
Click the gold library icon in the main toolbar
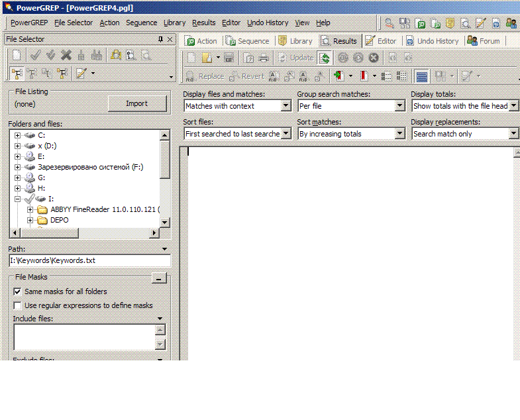pos(450,23)
